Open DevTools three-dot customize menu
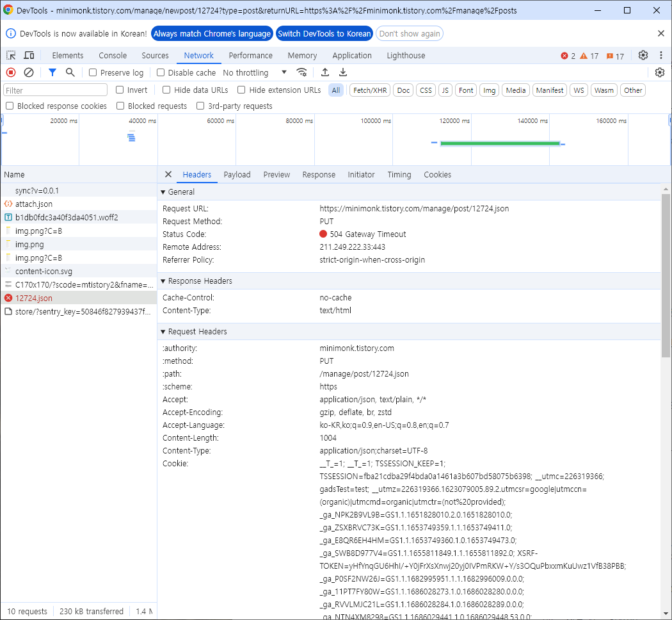Image resolution: width=672 pixels, height=620 pixels. pyautogui.click(x=661, y=55)
